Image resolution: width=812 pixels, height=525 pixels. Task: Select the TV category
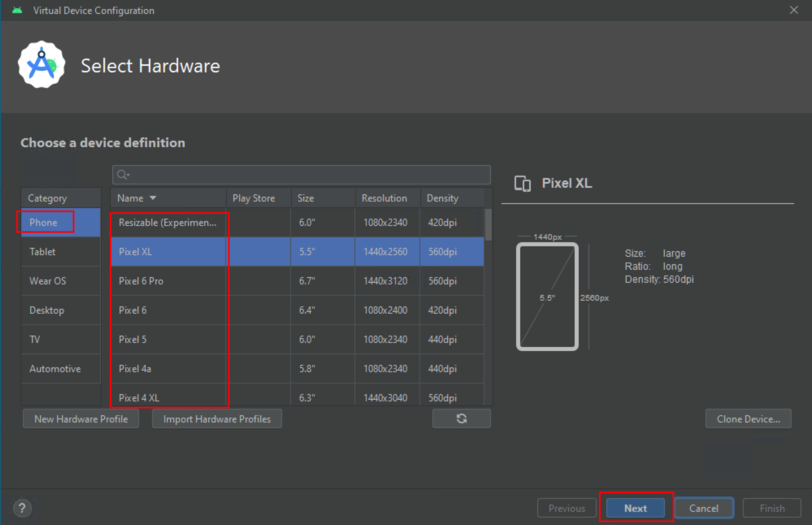pos(61,339)
